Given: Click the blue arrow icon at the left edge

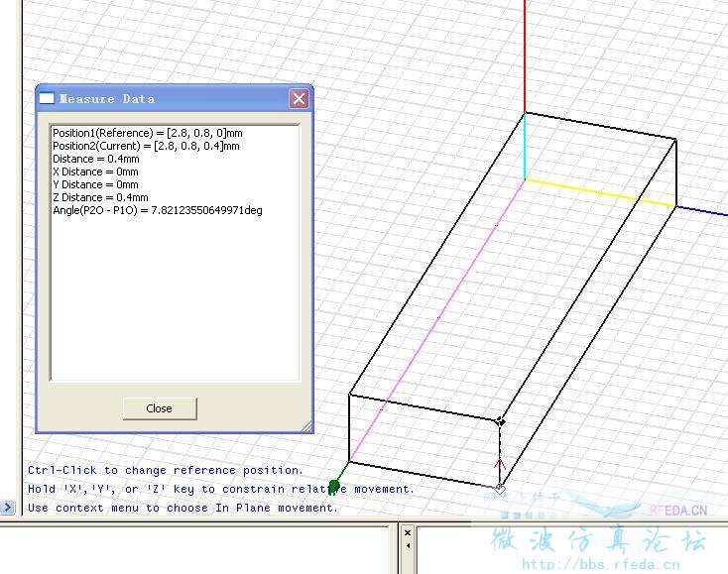Looking at the screenshot, I should tap(7, 507).
